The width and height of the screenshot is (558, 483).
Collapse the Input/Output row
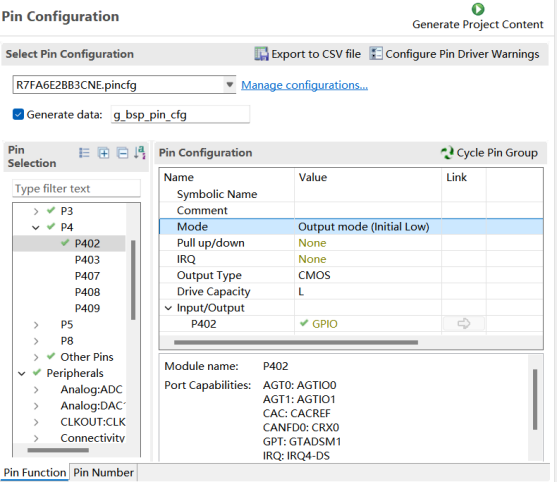tap(168, 308)
